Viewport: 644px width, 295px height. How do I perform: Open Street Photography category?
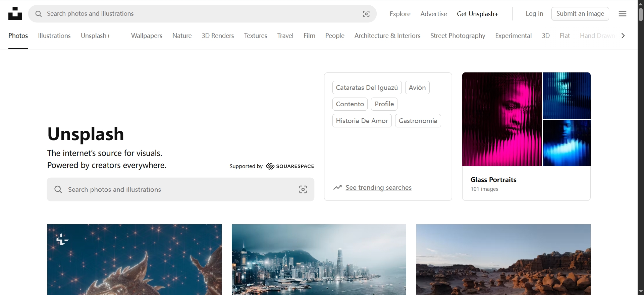(x=458, y=36)
